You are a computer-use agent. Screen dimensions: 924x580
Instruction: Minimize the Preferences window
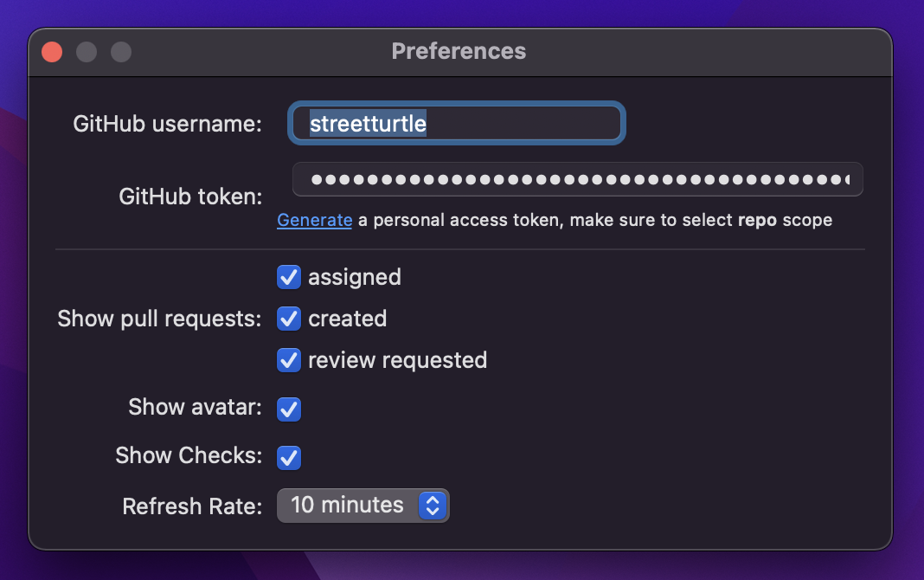click(87, 52)
